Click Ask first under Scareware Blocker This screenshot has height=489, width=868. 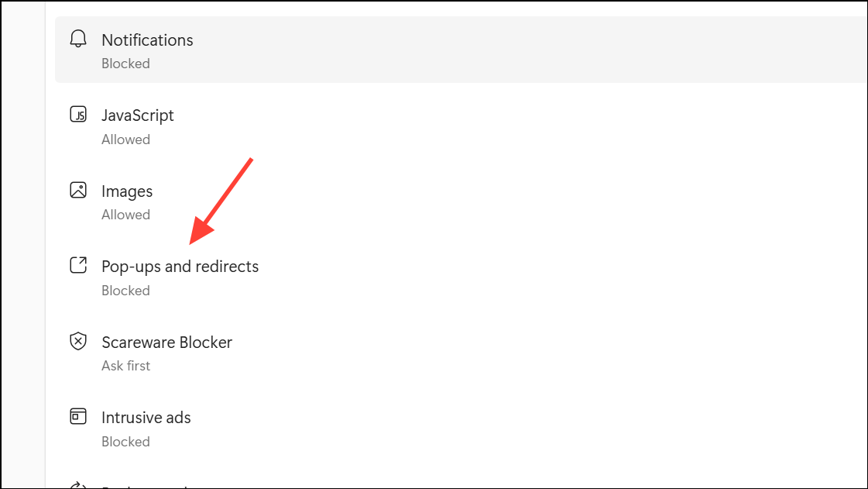(x=125, y=366)
